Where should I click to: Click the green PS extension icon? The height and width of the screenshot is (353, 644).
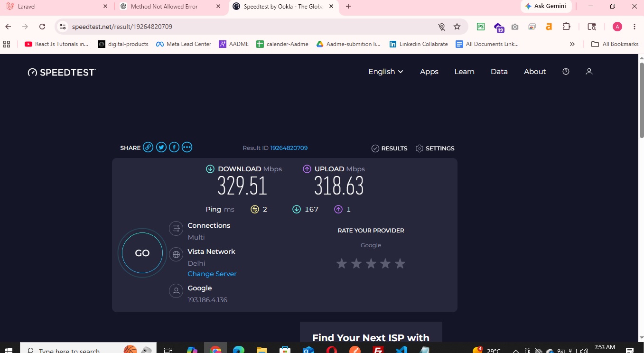click(481, 27)
